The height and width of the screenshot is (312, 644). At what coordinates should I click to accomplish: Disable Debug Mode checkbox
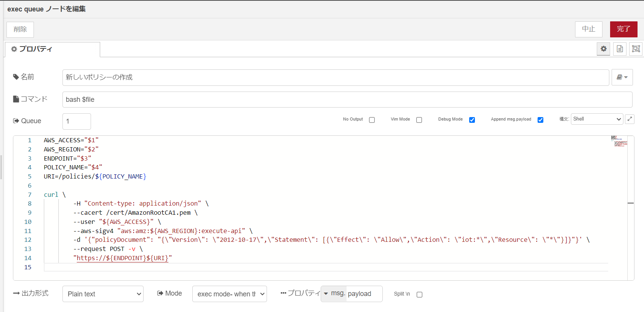click(472, 120)
